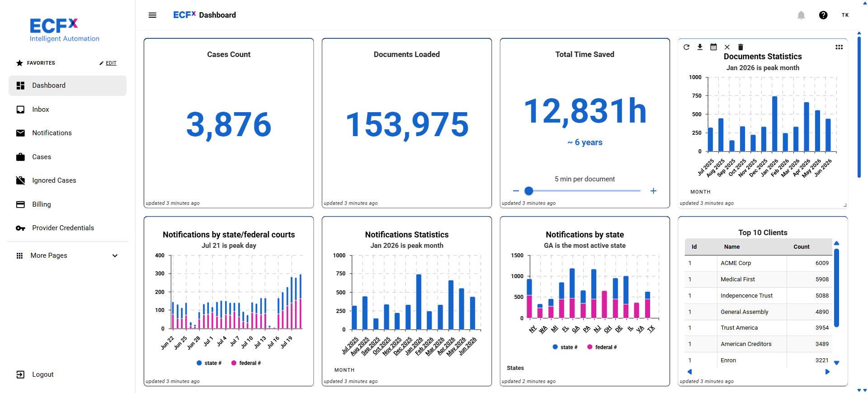Download Documents Statistics data
Image resolution: width=868 pixels, height=393 pixels.
pyautogui.click(x=700, y=47)
